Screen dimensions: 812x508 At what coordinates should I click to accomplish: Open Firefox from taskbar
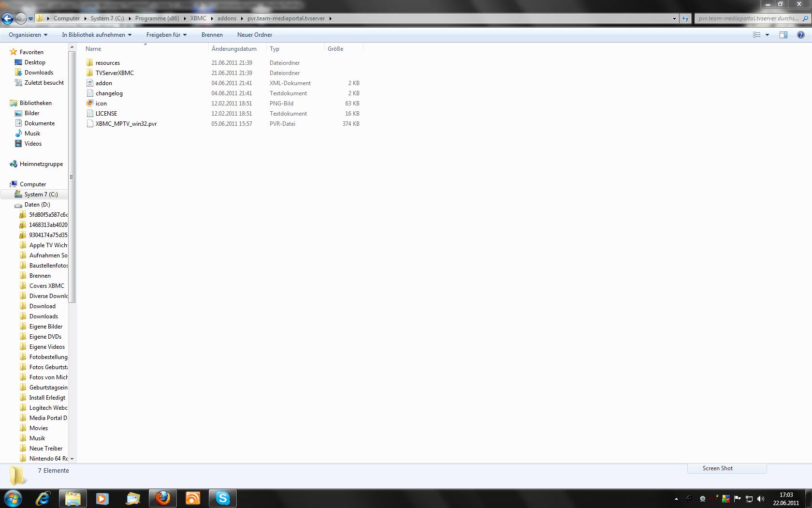point(163,498)
